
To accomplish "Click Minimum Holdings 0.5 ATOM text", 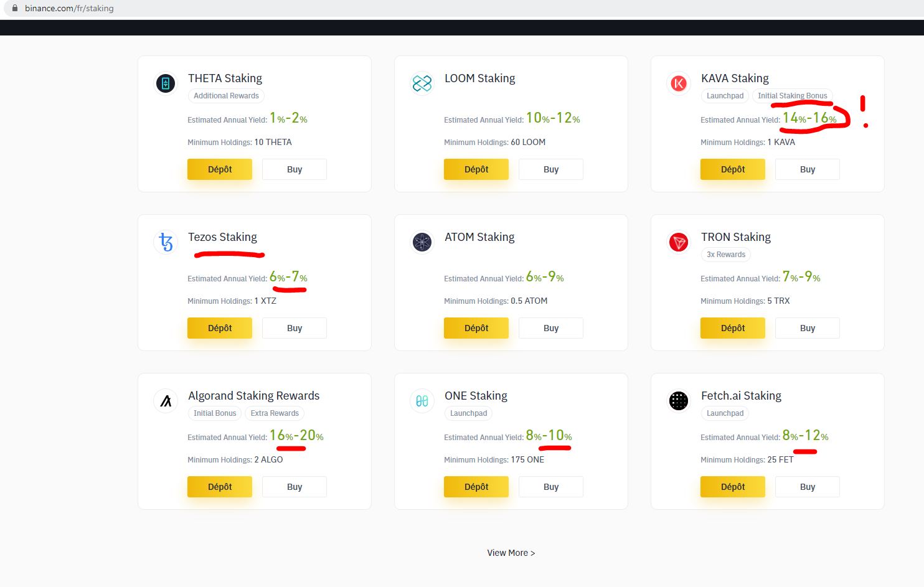I will (496, 301).
